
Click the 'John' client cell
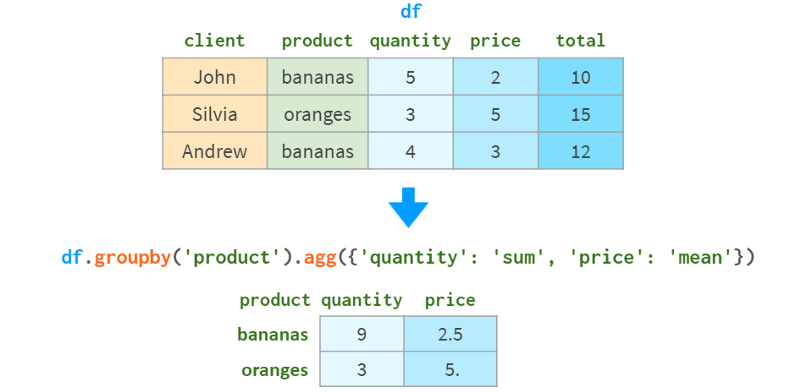point(215,77)
